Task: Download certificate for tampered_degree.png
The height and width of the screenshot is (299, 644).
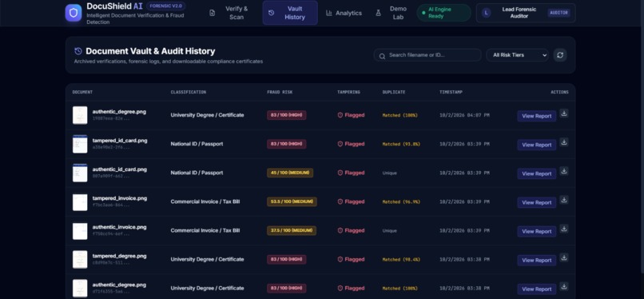Action: pos(564,257)
